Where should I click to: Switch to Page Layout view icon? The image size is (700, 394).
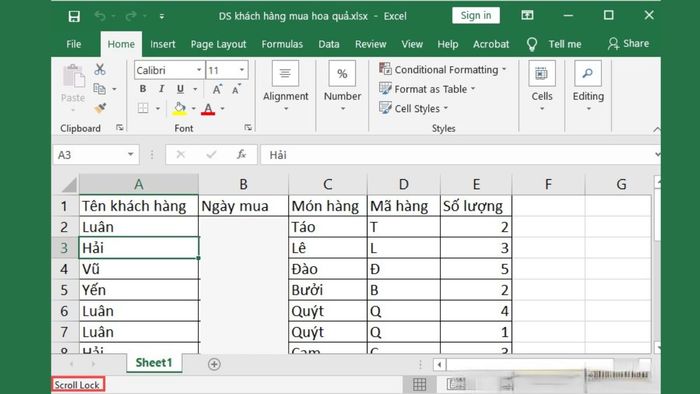(456, 385)
